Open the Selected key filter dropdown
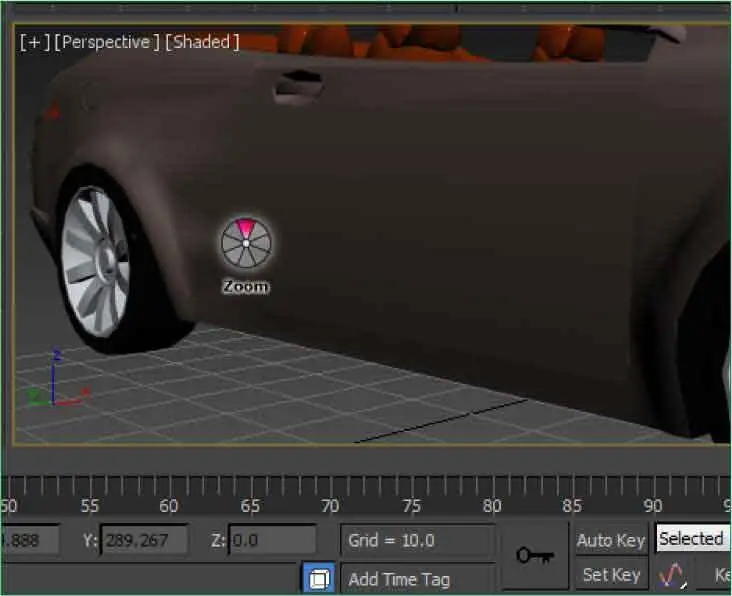Viewport: 732px width, 596px height. click(692, 539)
